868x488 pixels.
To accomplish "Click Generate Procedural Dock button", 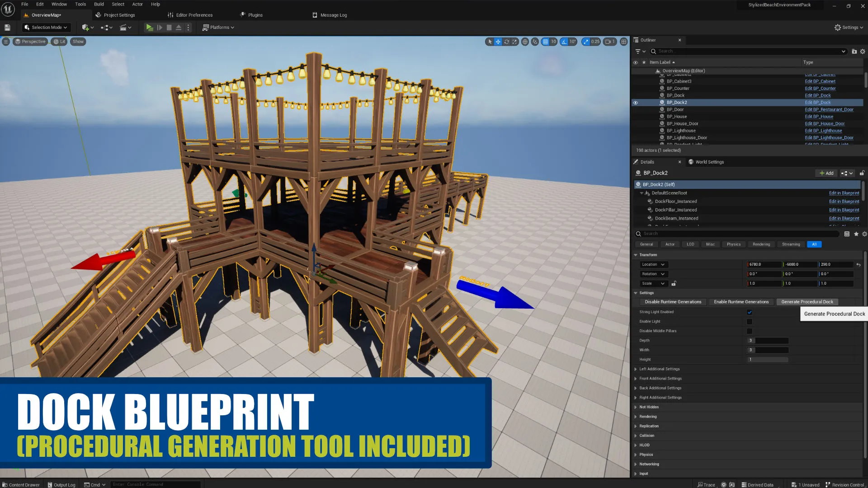I will tap(807, 302).
